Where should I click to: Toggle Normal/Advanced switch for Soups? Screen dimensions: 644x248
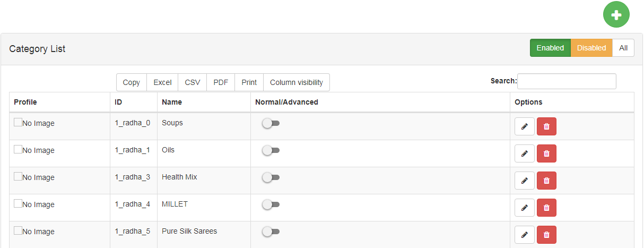(x=271, y=123)
